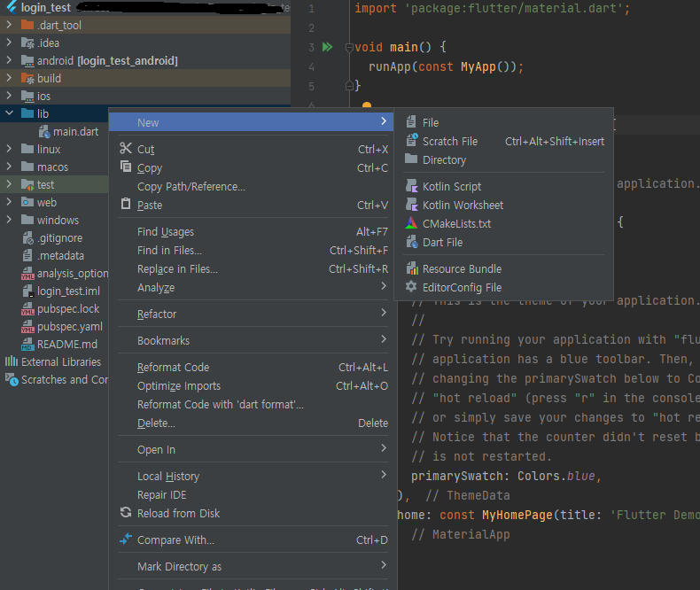Image resolution: width=700 pixels, height=590 pixels.
Task: Click the import 'package:flutter/material.dart' line
Action: pyautogui.click(x=492, y=8)
